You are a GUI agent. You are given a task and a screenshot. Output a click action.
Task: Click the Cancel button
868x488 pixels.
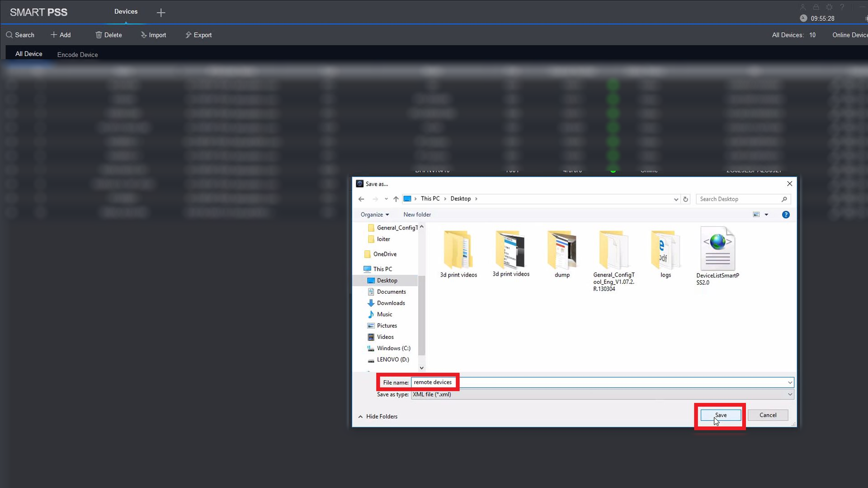pyautogui.click(x=768, y=415)
